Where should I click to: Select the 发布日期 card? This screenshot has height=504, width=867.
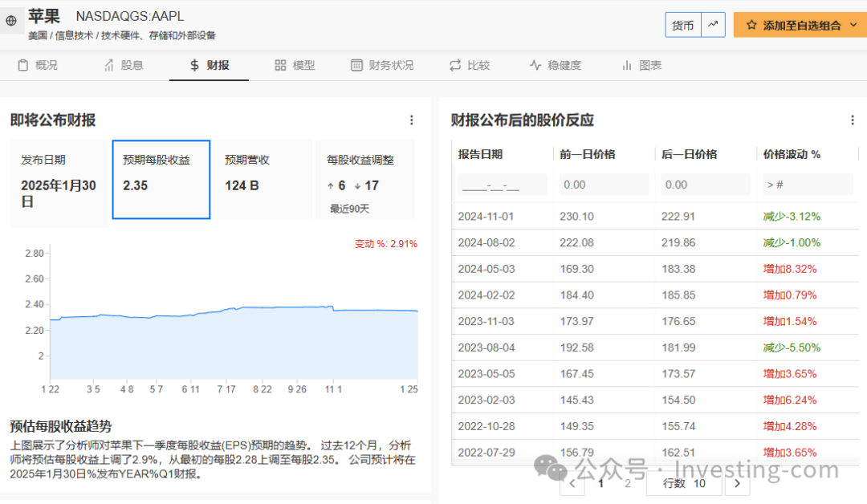(59, 184)
